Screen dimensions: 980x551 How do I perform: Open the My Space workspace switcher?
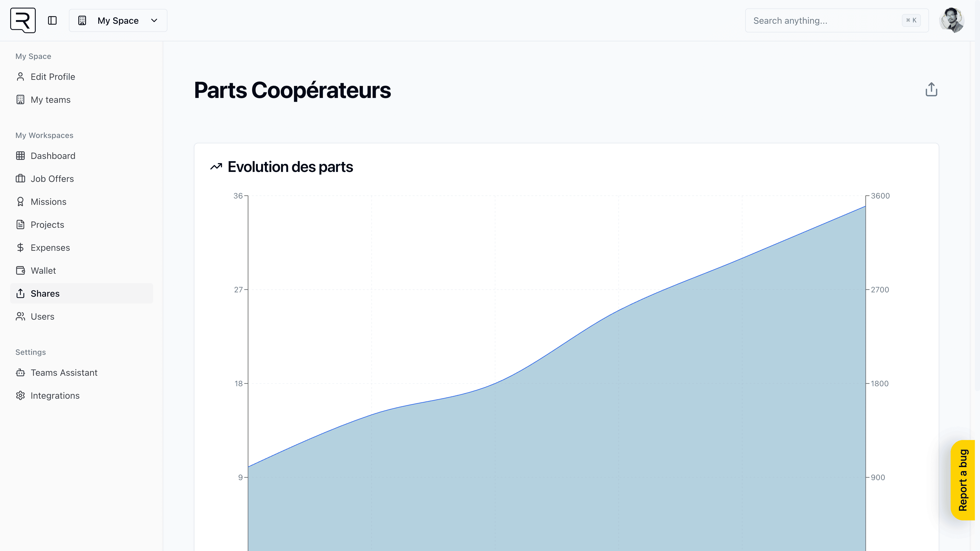coord(118,20)
